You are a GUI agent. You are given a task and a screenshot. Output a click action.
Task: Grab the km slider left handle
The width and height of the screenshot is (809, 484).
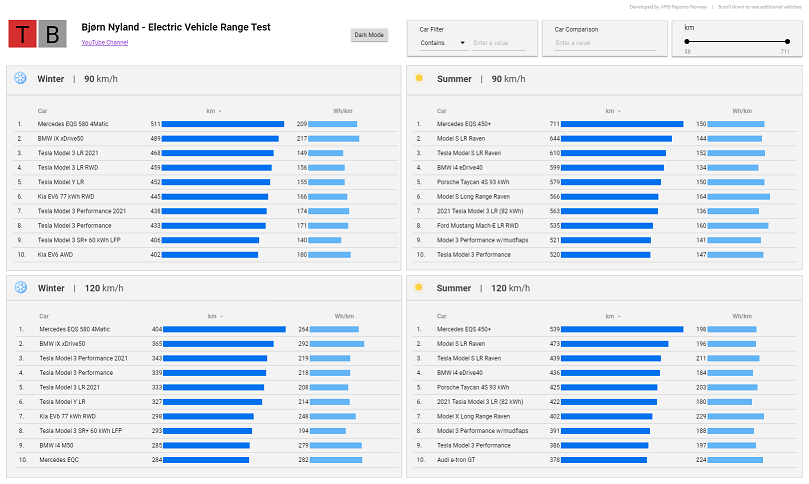687,41
